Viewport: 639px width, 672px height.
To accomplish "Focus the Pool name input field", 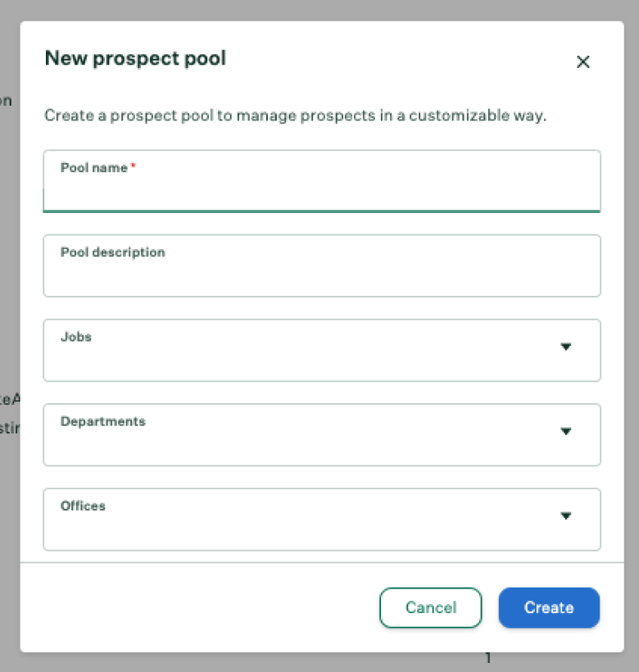I will coord(322,181).
